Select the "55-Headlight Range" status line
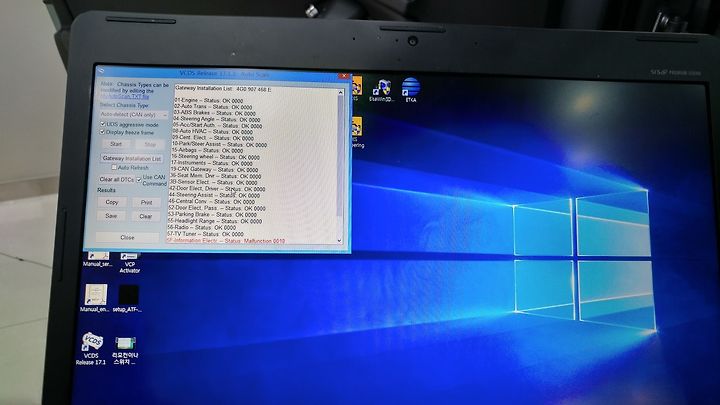Screen dimensions: 720x405 click(x=214, y=221)
